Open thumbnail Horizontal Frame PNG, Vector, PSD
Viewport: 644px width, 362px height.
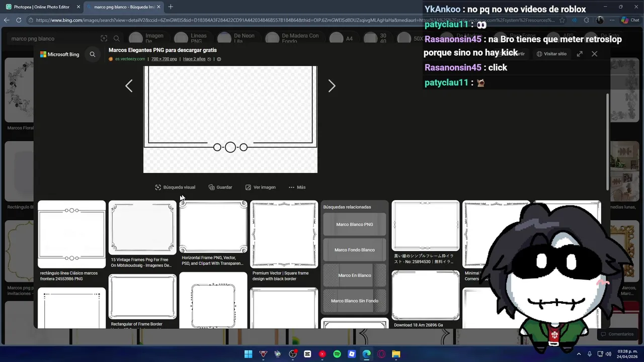213,227
